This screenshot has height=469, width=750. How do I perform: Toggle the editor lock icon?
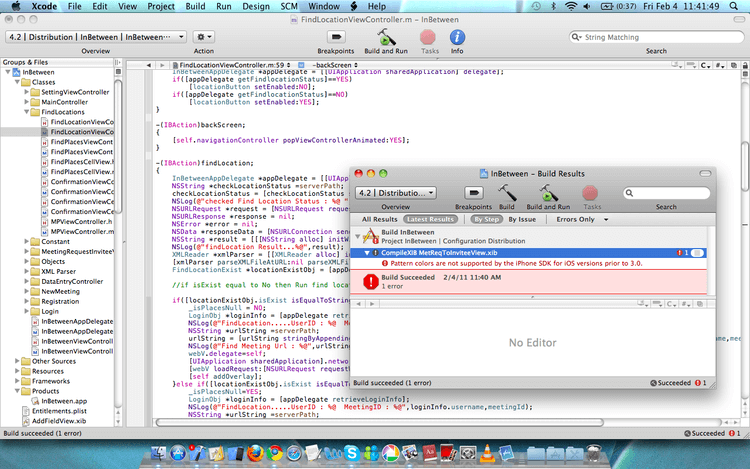coord(745,65)
